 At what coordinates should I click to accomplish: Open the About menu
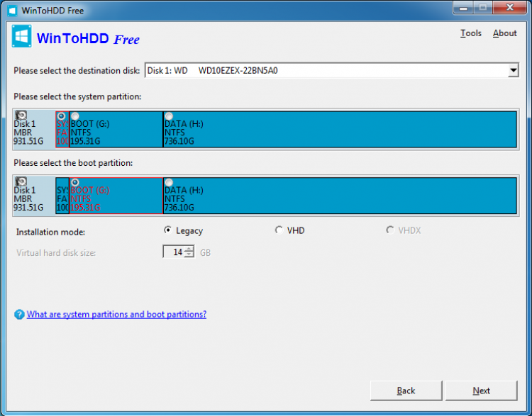coord(505,33)
